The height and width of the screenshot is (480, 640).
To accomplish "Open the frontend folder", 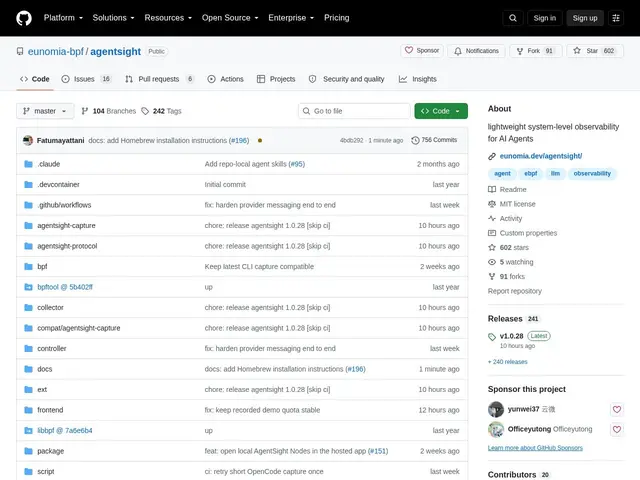I will 50,410.
